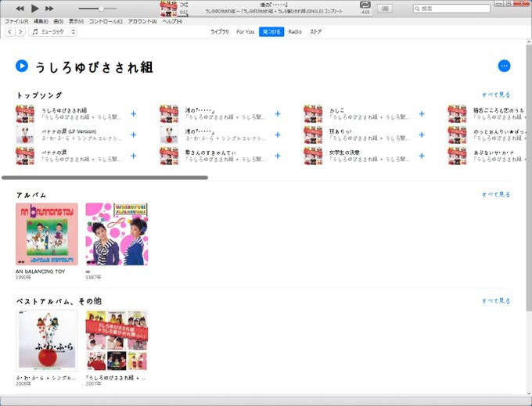This screenshot has height=406, width=532.
Task: Add song うしろゆびさされ組 with plus icon
Action: coord(133,113)
